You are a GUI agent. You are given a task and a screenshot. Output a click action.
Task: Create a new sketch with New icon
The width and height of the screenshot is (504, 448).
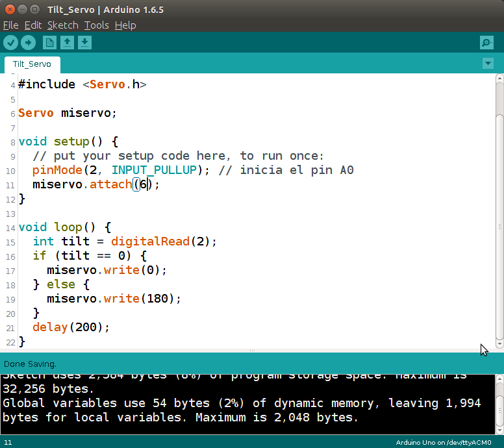(49, 43)
